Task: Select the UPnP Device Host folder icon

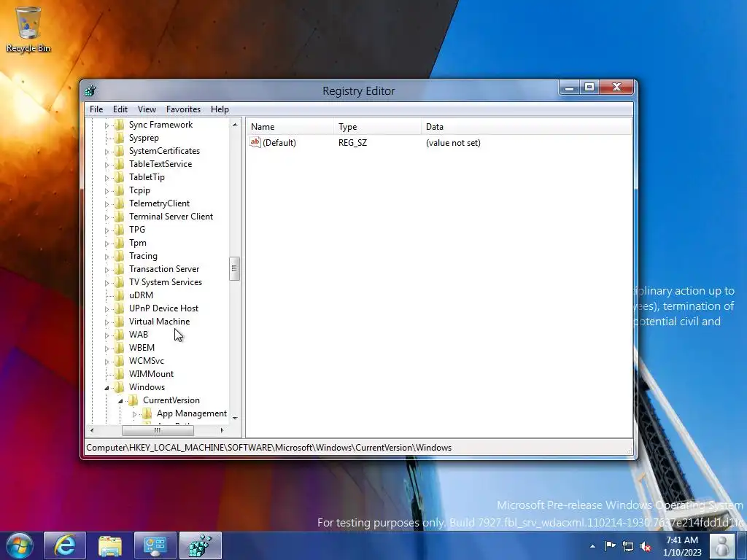Action: click(x=120, y=308)
